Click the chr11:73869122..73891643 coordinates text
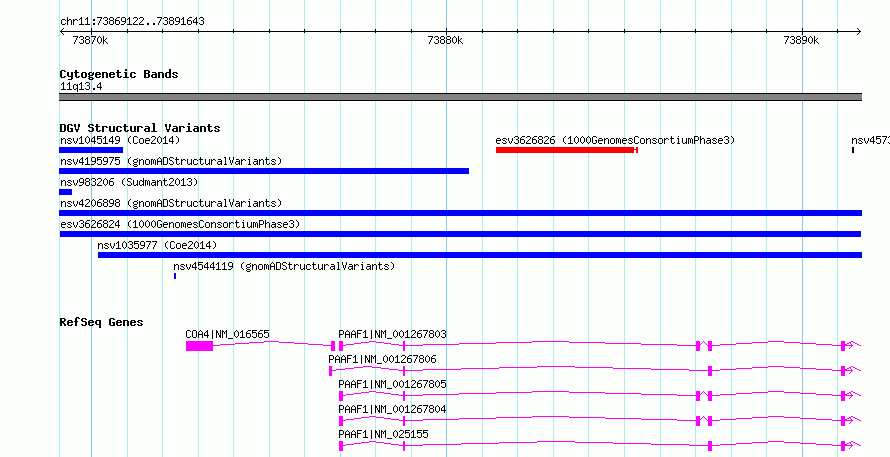This screenshot has width=890, height=457. point(132,22)
